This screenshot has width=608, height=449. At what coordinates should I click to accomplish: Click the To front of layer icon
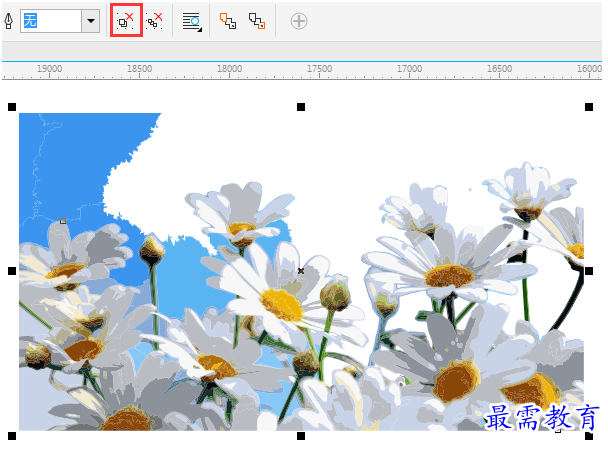pos(228,21)
